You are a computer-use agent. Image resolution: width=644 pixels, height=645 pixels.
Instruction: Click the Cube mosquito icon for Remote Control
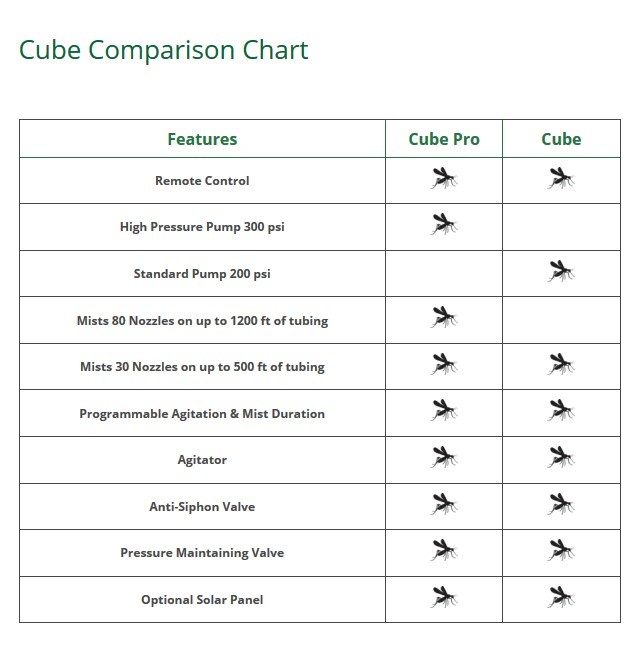[561, 178]
